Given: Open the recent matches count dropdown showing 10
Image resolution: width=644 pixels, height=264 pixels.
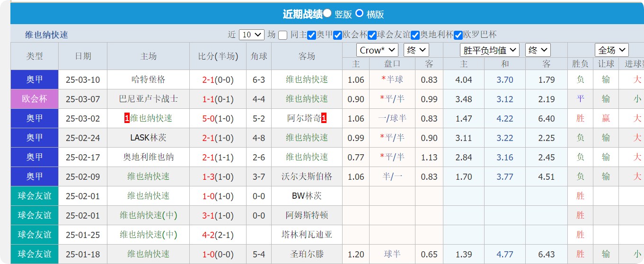Looking at the screenshot, I should click(x=251, y=35).
